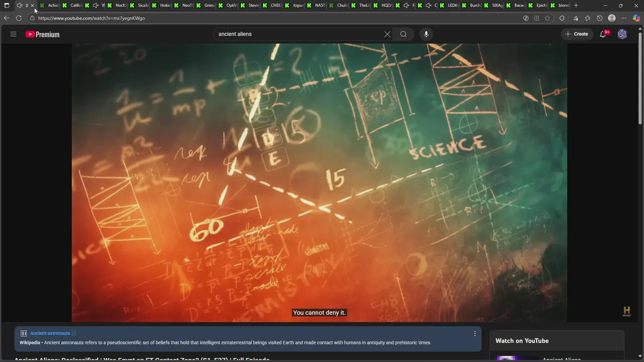
Task: Open the Favorites list icon
Action: click(x=588, y=18)
